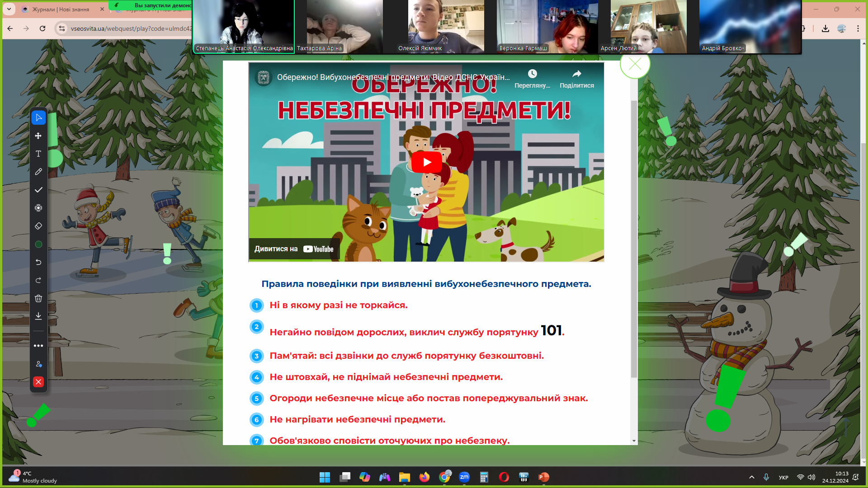Click the popup scrollbar down arrow
The height and width of the screenshot is (488, 868).
click(634, 441)
